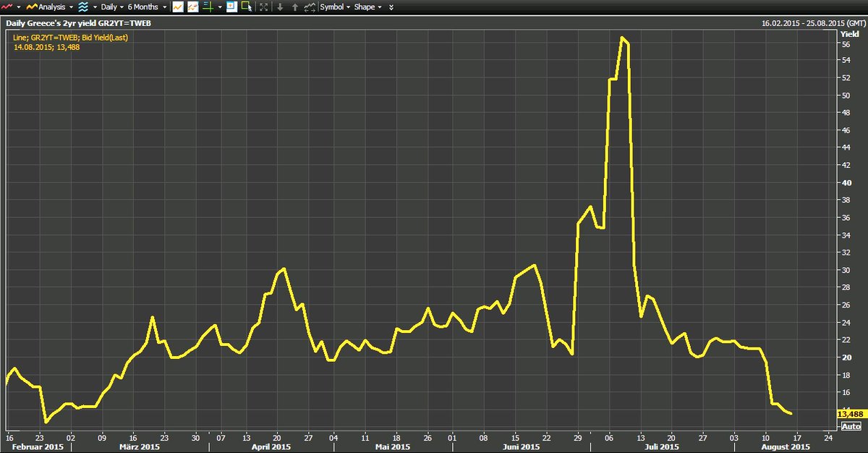Select the green crosshair tool
Screen dimensions: 868x453
[x=208, y=7]
